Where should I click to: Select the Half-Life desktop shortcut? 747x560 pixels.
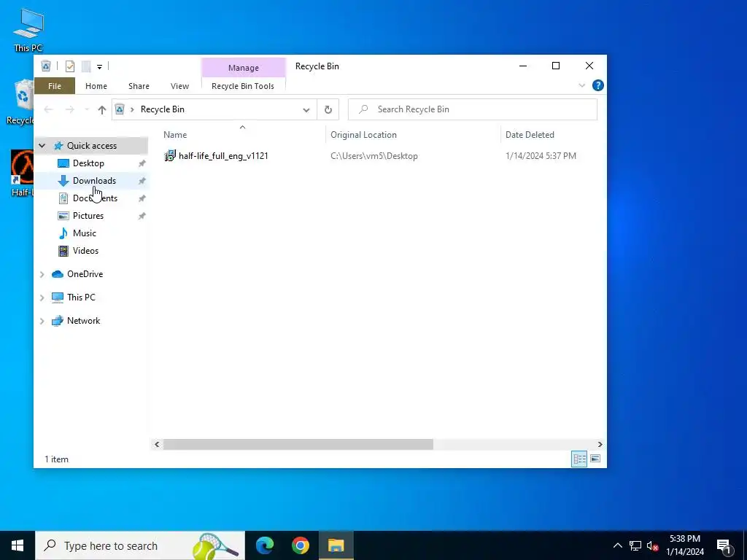coord(22,174)
